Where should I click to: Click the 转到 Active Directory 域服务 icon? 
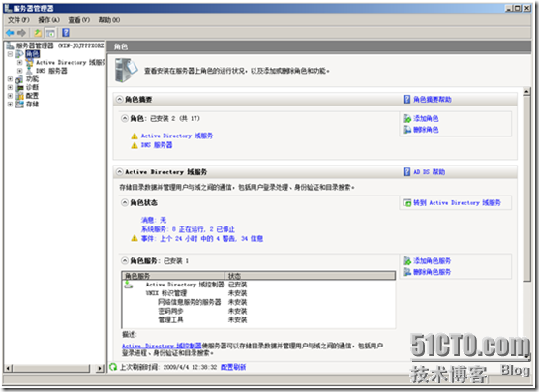pos(407,203)
